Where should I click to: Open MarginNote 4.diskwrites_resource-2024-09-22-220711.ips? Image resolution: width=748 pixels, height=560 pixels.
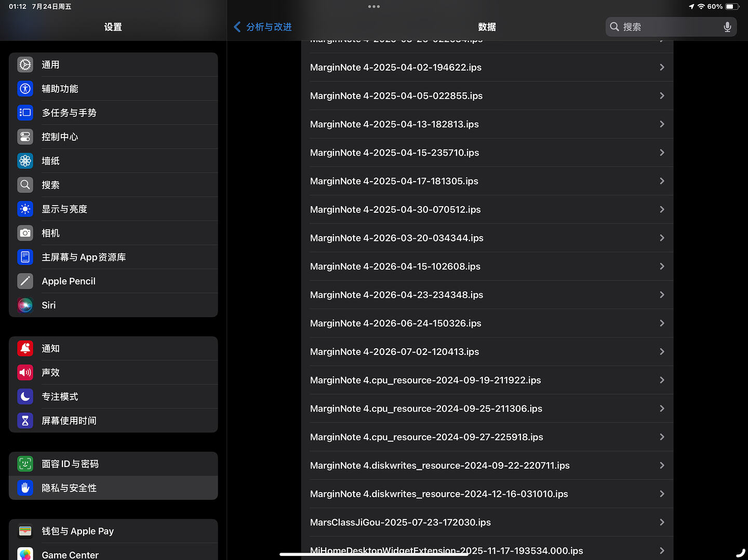[487, 466]
